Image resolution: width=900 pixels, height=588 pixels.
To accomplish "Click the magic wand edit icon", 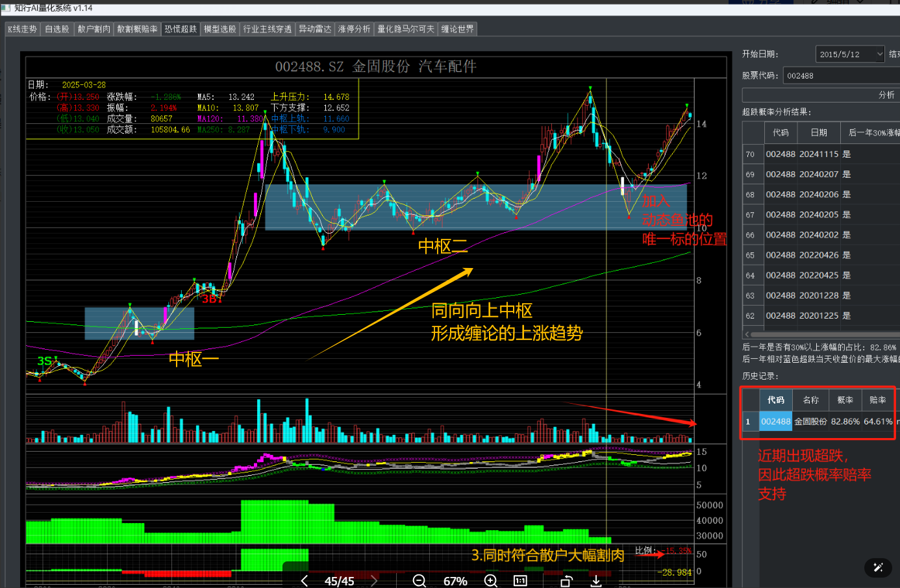I will [878, 567].
